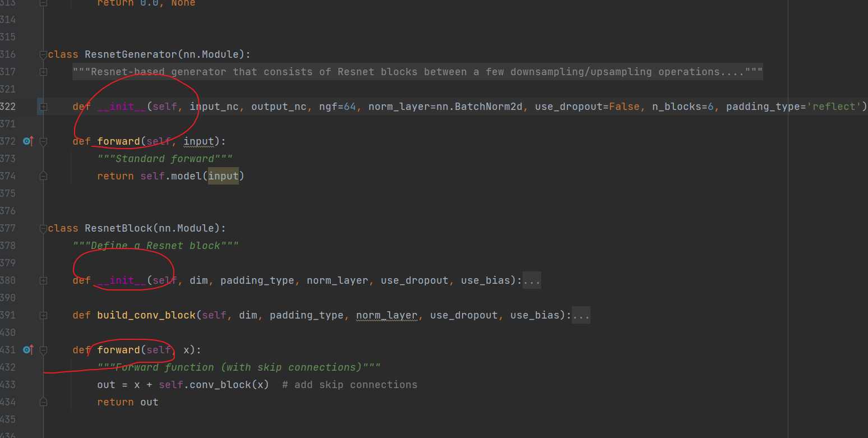
Task: Click the output_nc parameter
Action: pos(279,107)
